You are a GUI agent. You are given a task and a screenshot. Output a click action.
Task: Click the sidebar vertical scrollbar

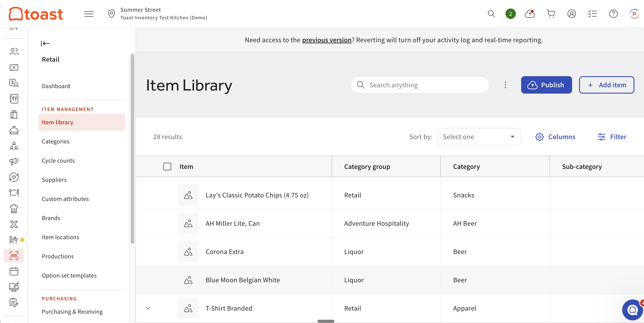click(x=132, y=148)
